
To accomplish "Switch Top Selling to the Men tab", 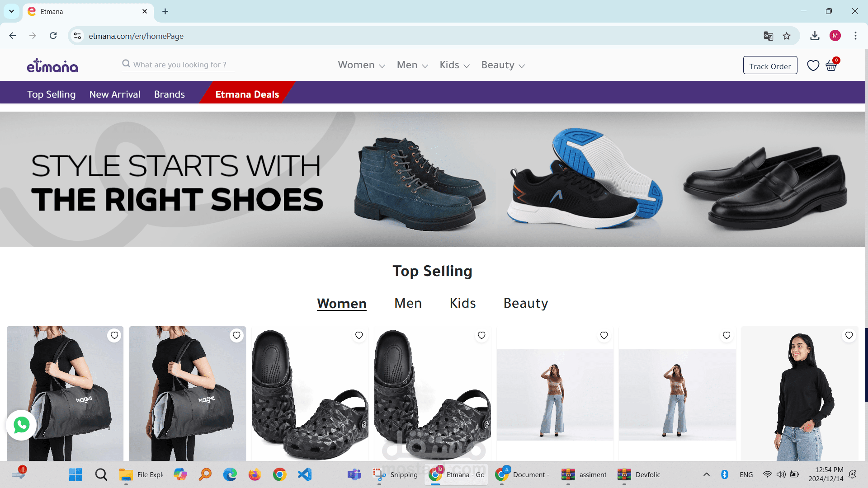I will [408, 303].
